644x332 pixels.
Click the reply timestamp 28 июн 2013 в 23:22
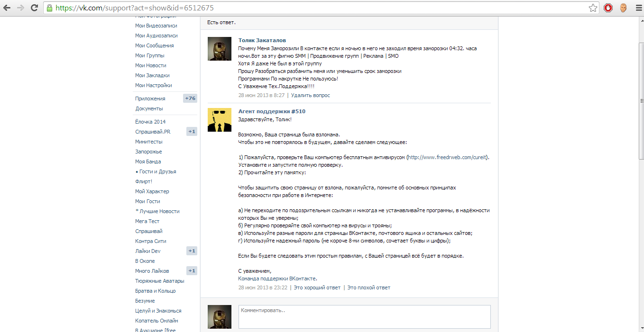pos(263,287)
